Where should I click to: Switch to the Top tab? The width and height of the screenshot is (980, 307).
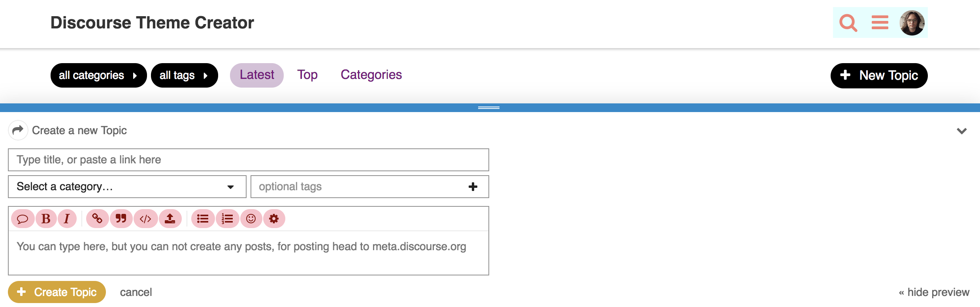[x=307, y=75]
